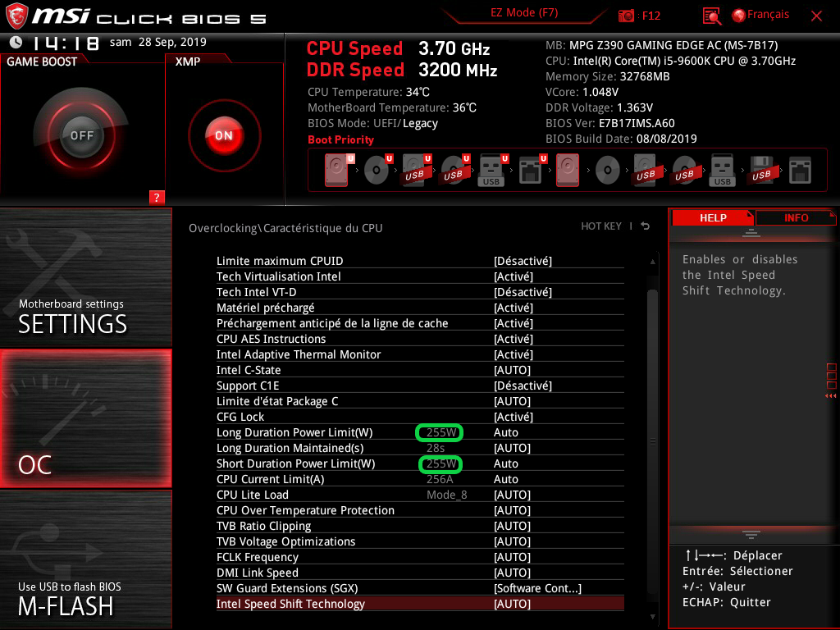
Task: Select Préchargement anticipé de la ligne de cache
Action: (420, 323)
